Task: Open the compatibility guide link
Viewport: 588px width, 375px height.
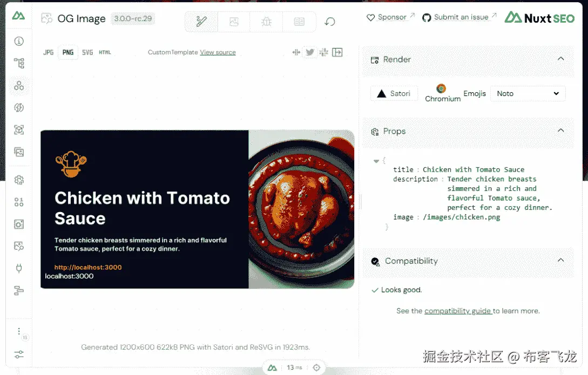Action: point(458,311)
